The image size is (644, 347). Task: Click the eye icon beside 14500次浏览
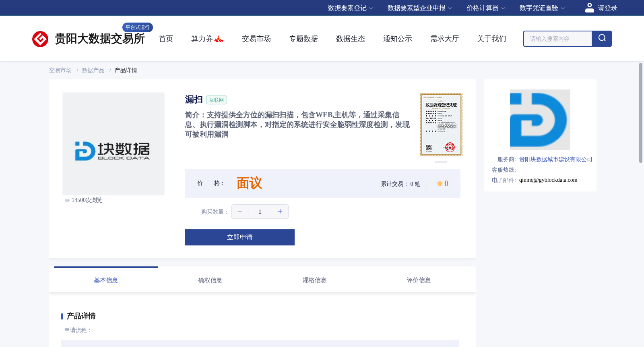67,200
